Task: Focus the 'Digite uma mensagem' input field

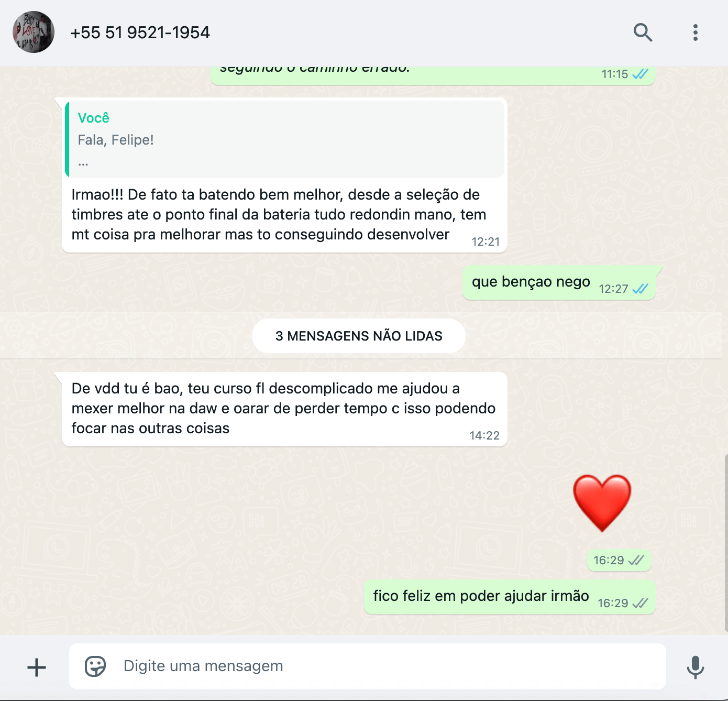Action: tap(368, 666)
